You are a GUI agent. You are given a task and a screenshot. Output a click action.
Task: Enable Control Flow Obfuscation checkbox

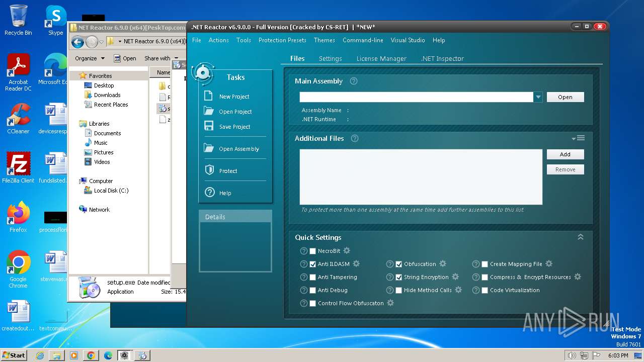point(312,303)
